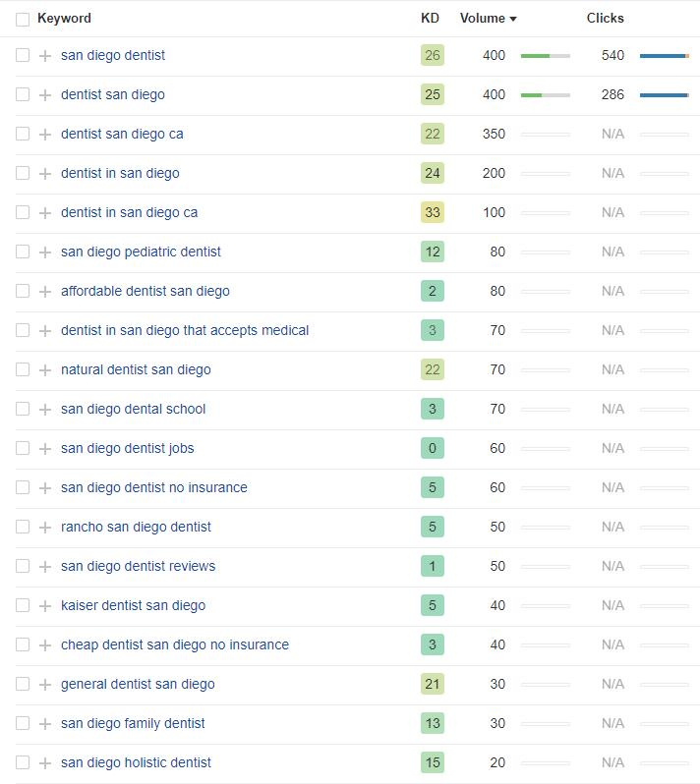This screenshot has height=784, width=700.
Task: Click the KD badge 33 for 'dentist in san diego ca'
Action: [433, 212]
